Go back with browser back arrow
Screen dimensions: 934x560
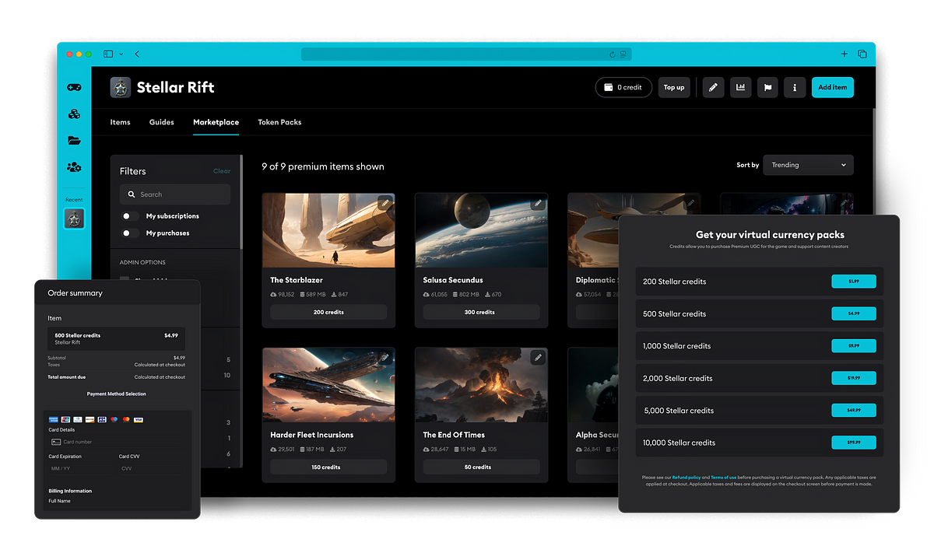(x=137, y=54)
